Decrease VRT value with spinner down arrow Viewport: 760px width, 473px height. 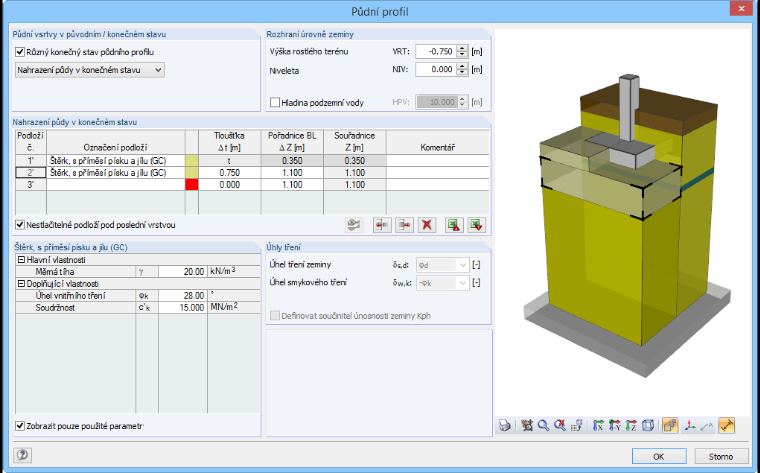[462, 54]
